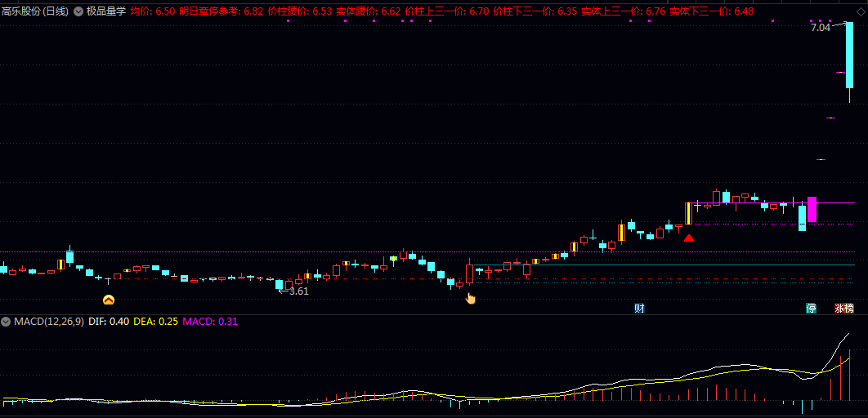The image size is (868, 418).
Task: Open the MACD(12,26,9) parameter label
Action: [49, 321]
